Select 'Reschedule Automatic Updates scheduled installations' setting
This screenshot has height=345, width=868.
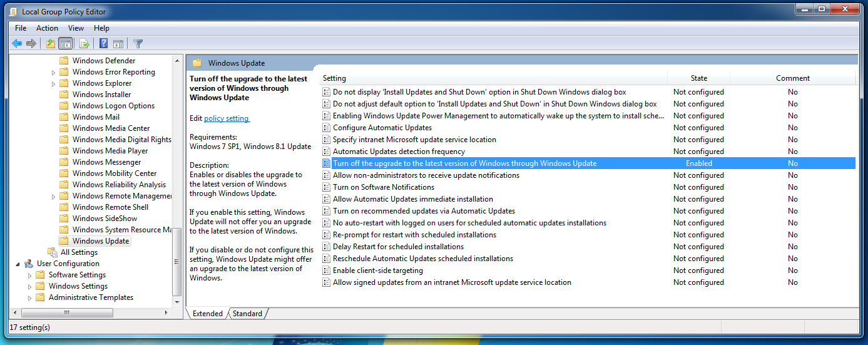click(423, 259)
